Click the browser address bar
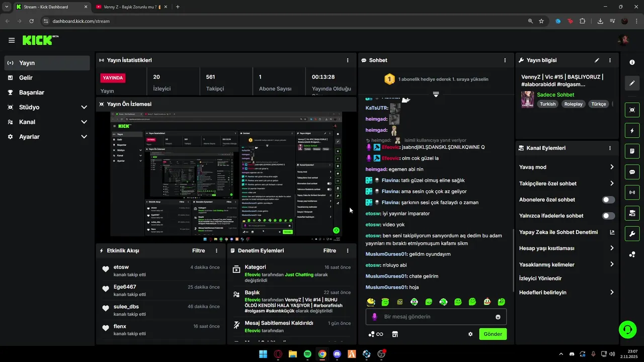The width and height of the screenshot is (644, 362). (x=282, y=21)
